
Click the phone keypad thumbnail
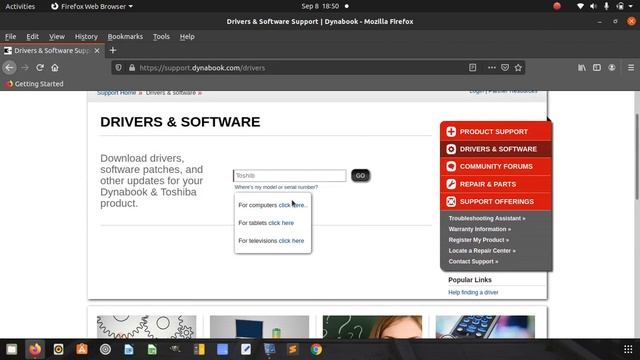click(x=485, y=327)
